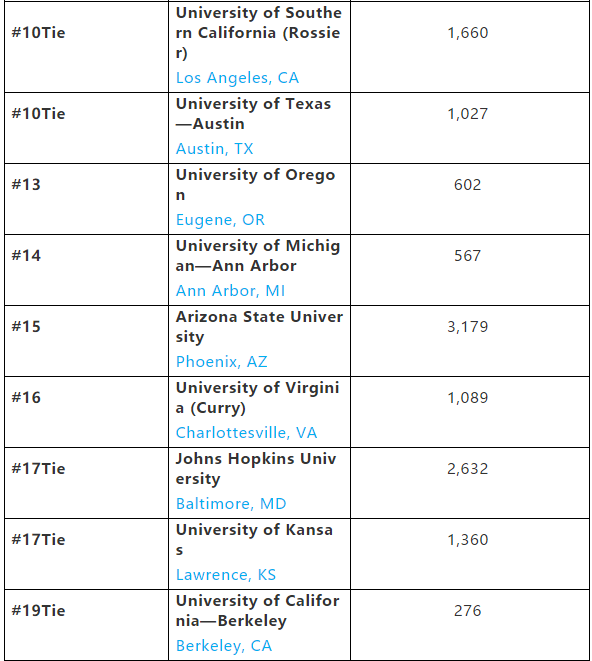Click the University of Texas—Austin name
Screen dimensions: 592x661
coord(253,114)
